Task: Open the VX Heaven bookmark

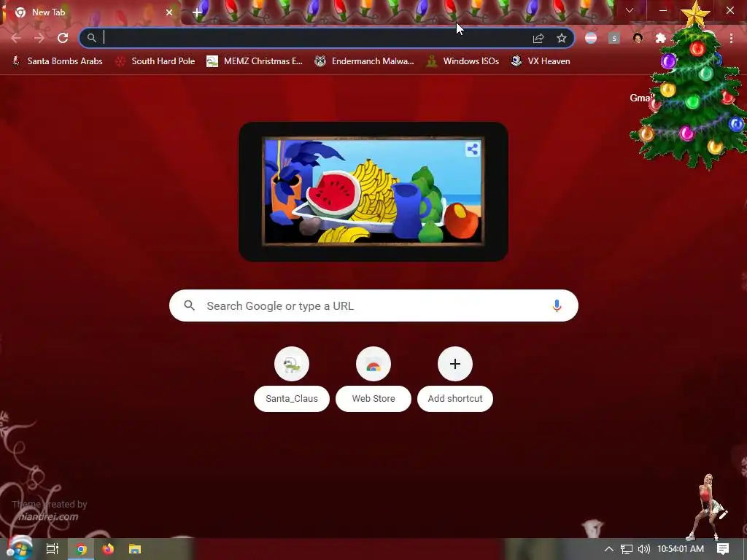Action: coord(541,61)
